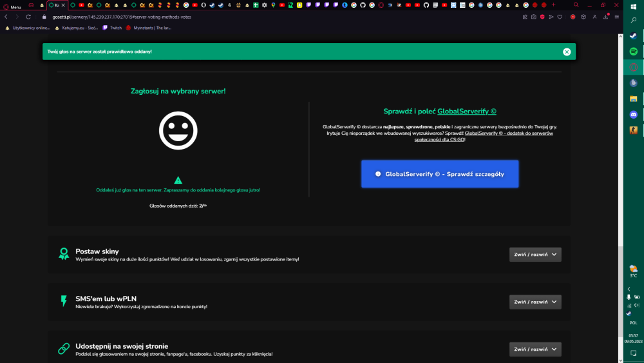Screen dimensions: 644x363
Task: Click the Opera snapshot camera icon
Action: pyautogui.click(x=533, y=17)
